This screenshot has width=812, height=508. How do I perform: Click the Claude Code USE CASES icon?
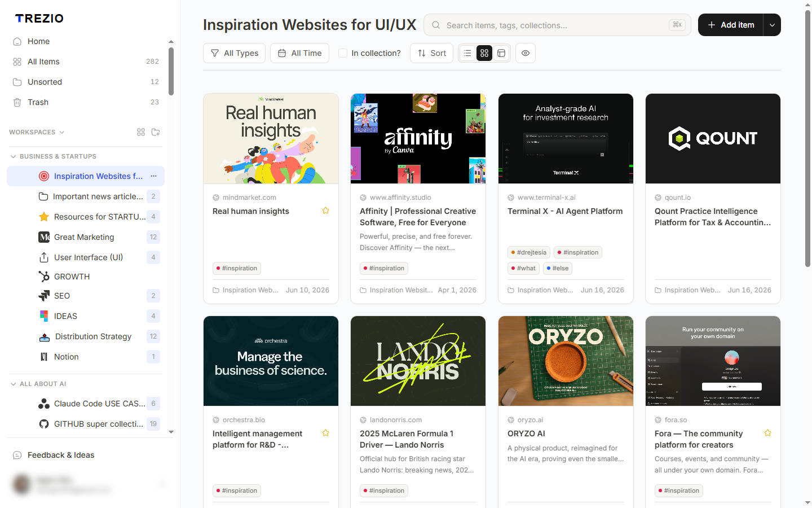point(43,404)
